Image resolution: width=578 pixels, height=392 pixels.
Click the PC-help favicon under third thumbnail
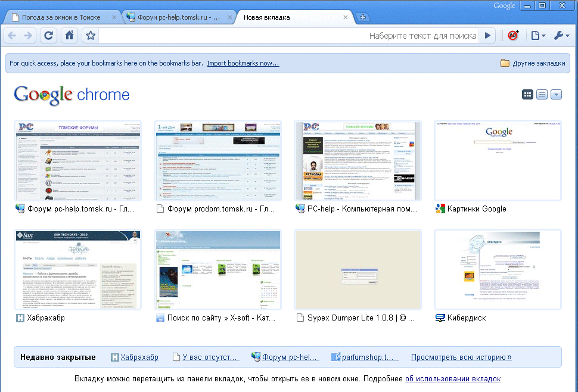[300, 209]
